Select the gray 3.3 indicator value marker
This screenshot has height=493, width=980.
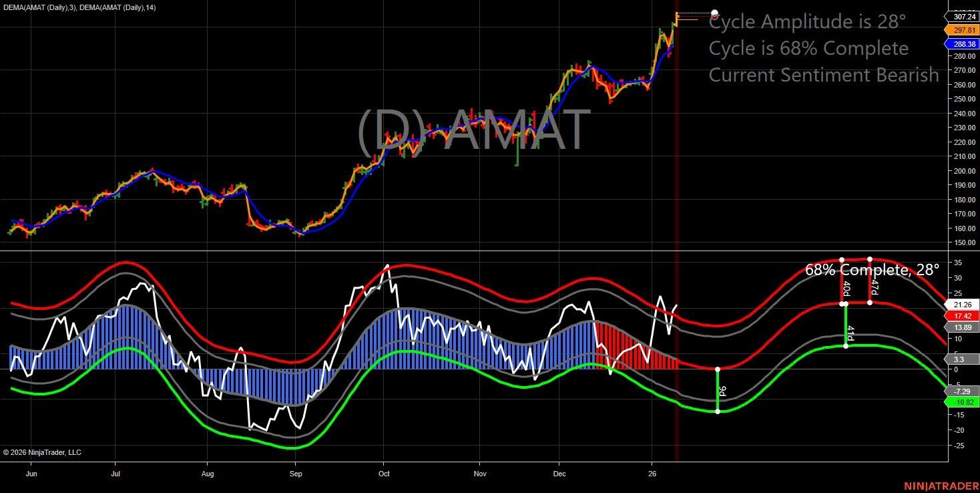[963, 359]
